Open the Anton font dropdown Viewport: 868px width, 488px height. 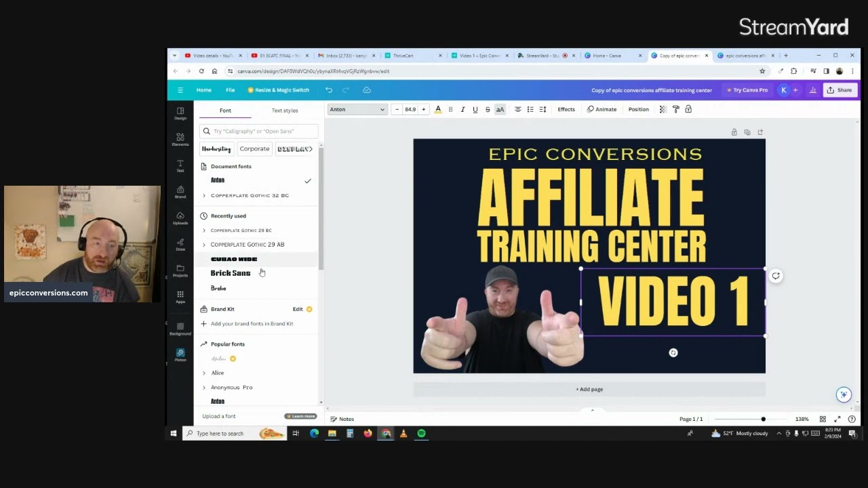tap(357, 109)
